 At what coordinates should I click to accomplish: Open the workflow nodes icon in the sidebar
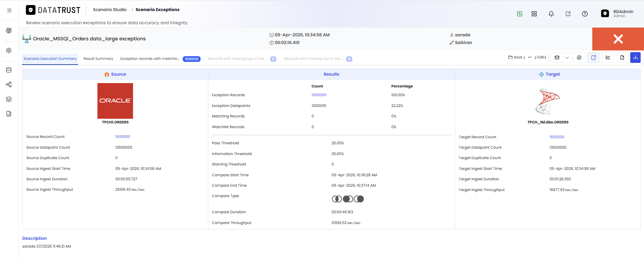point(9,84)
